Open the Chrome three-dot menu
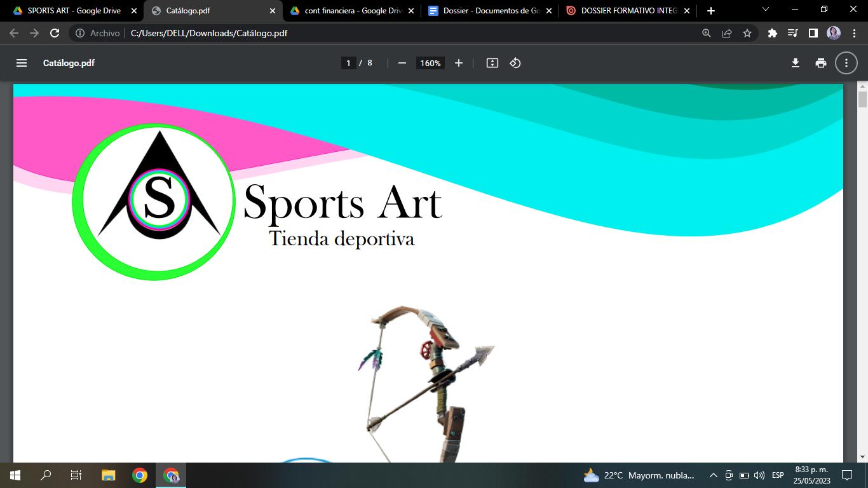Image resolution: width=868 pixels, height=488 pixels. (x=853, y=33)
